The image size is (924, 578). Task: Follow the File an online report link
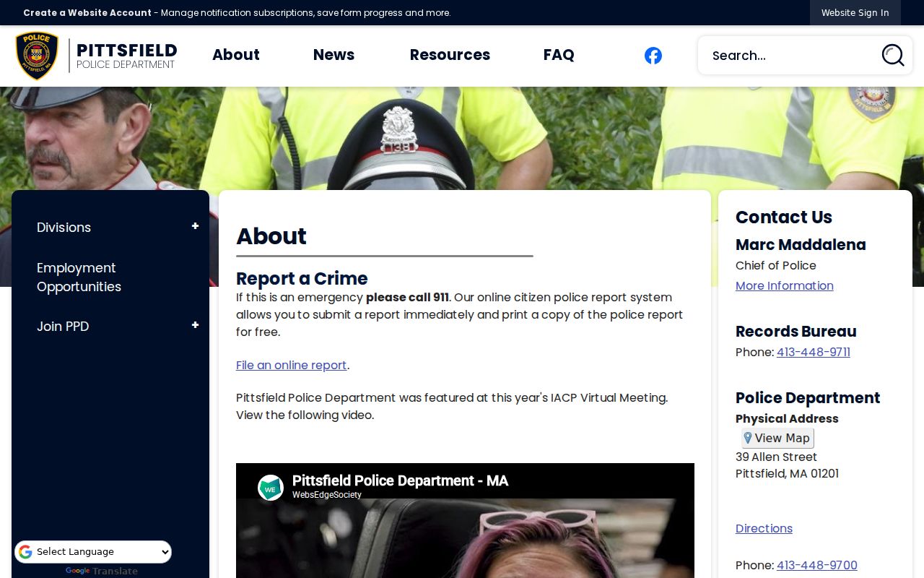pyautogui.click(x=292, y=366)
